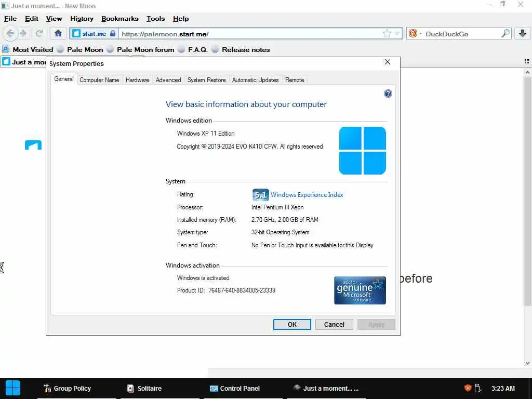
Task: Click the Most Visited bookmark folder icon
Action: [x=6, y=49]
